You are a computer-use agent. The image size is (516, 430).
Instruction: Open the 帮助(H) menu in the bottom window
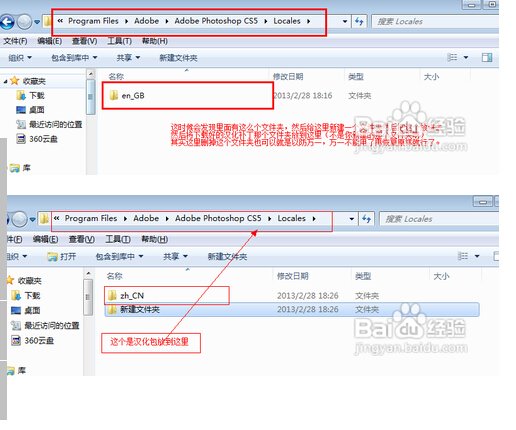point(155,239)
